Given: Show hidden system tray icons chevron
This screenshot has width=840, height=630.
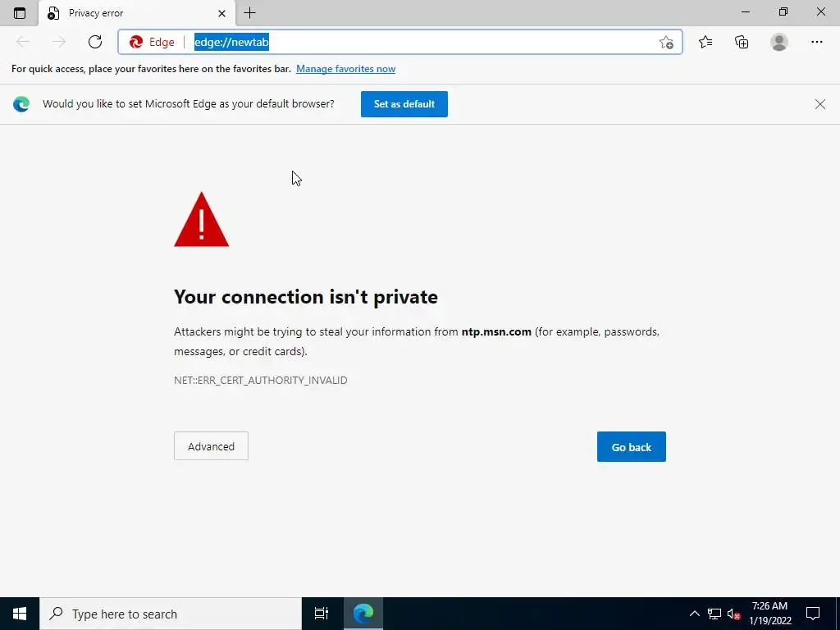Looking at the screenshot, I should (694, 614).
